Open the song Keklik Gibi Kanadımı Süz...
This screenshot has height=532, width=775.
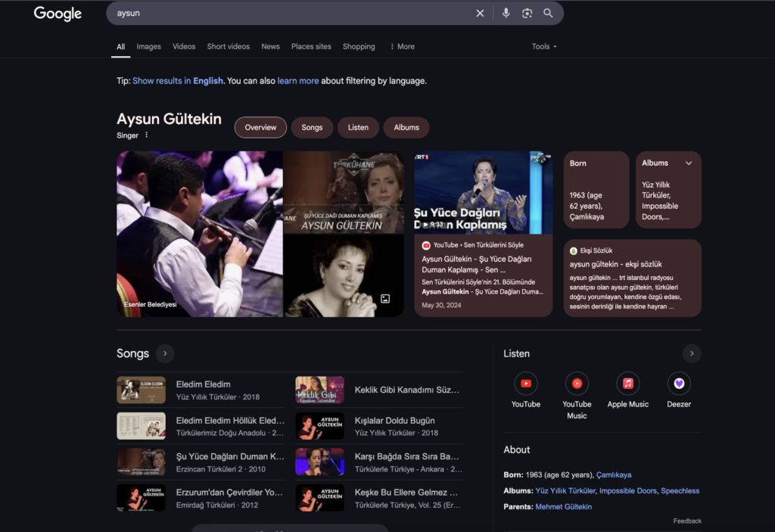click(x=379, y=390)
